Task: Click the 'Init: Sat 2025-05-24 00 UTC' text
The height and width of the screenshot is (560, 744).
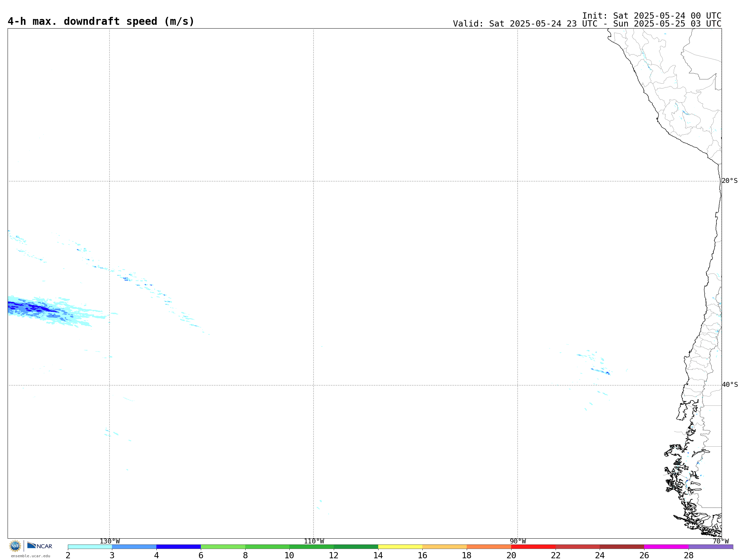Action: [x=652, y=16]
